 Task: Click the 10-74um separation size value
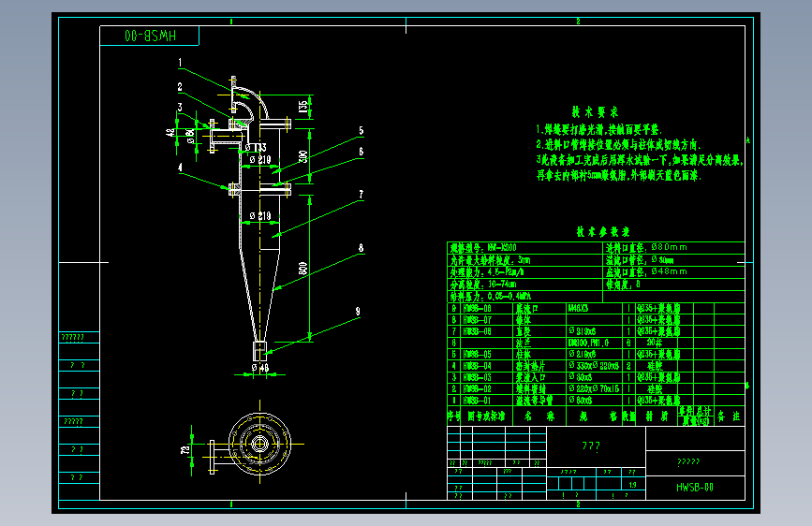[x=502, y=284]
